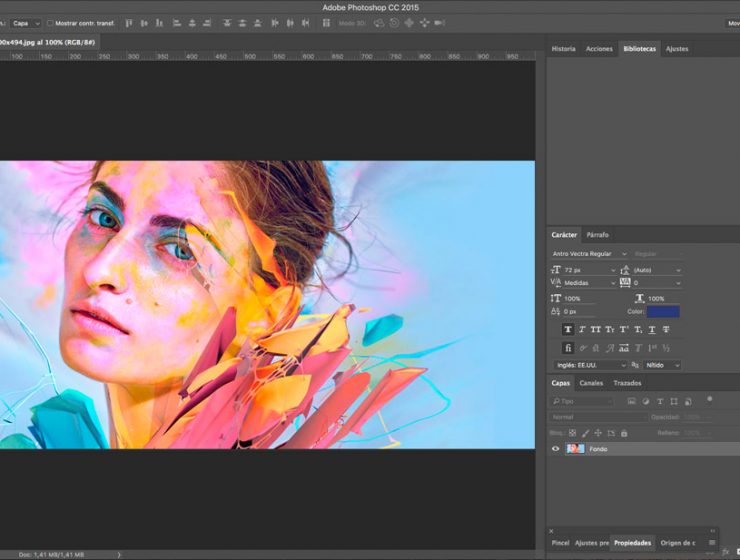Lock transparent pixels in Capas panel
The image size is (740, 560).
pos(572,433)
